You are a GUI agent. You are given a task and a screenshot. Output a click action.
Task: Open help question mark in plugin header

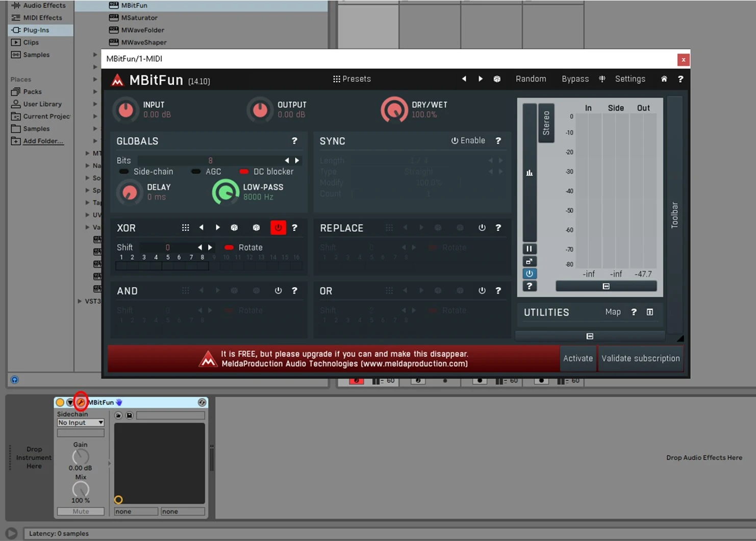point(680,79)
